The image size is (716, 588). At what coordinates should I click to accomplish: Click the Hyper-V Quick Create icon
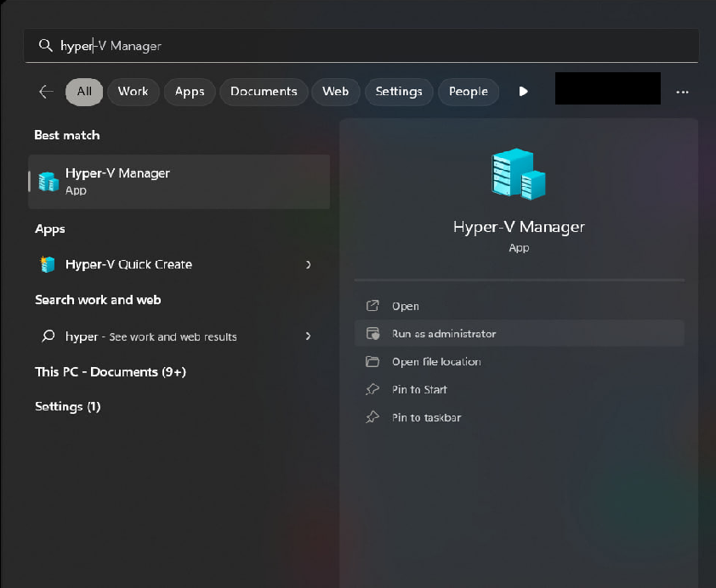click(48, 264)
